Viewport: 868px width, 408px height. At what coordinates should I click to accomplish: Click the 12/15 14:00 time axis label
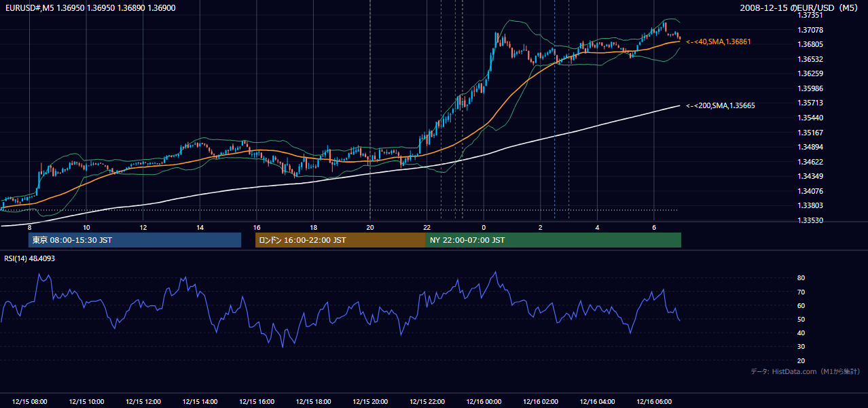tap(200, 402)
